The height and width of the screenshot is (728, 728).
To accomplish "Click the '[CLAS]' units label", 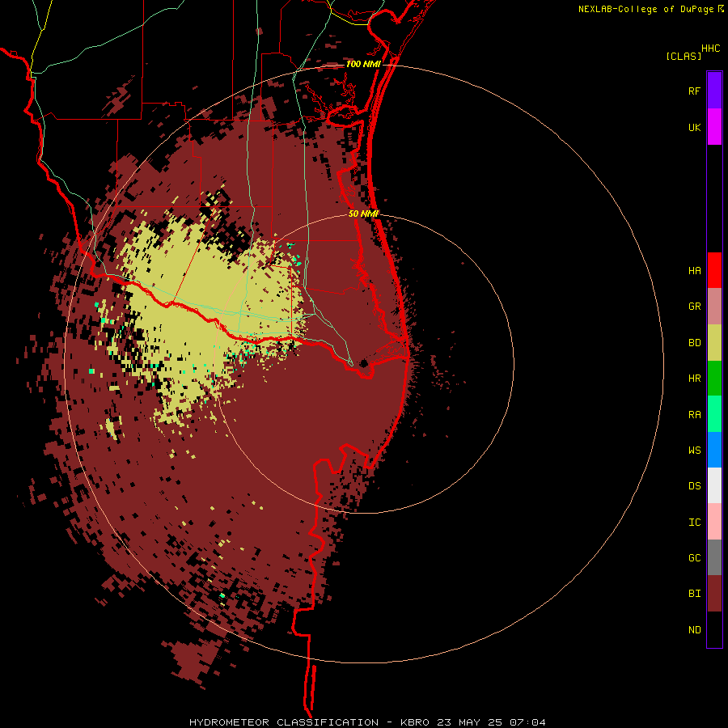I will 684,56.
